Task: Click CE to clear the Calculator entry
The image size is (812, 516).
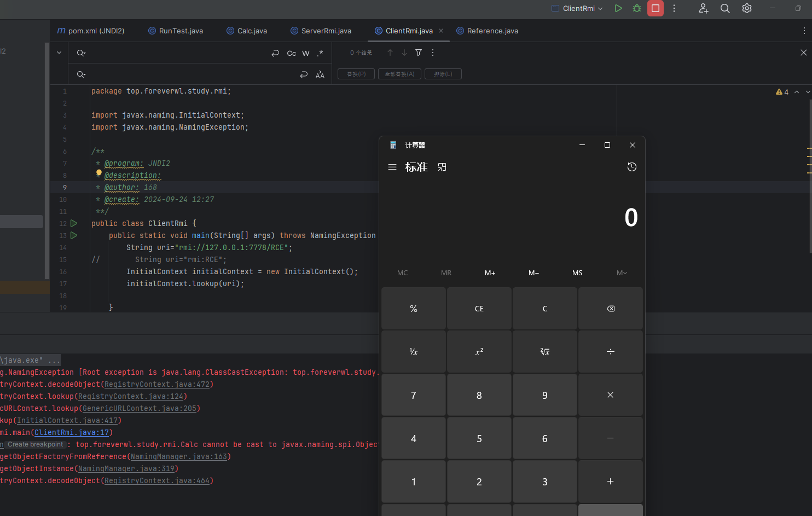Action: pos(479,309)
